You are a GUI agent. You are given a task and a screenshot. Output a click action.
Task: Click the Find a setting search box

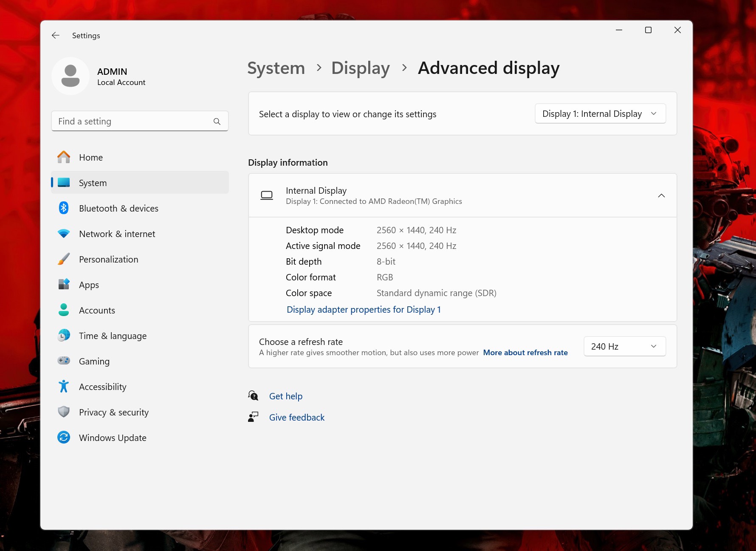pos(134,122)
